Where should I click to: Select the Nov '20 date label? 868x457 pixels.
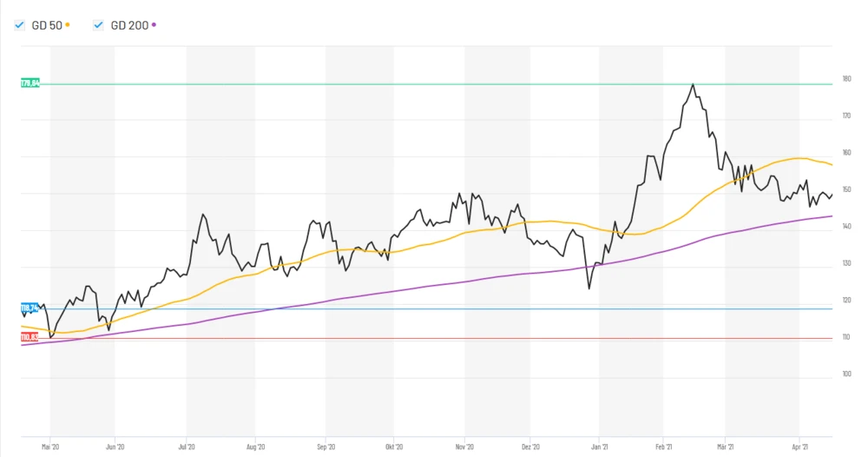coord(464,447)
